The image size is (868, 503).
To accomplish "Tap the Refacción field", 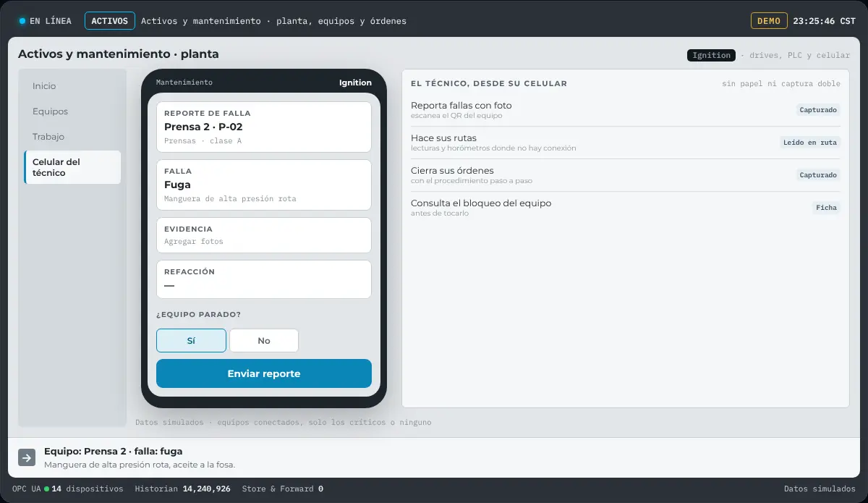I will pyautogui.click(x=264, y=279).
